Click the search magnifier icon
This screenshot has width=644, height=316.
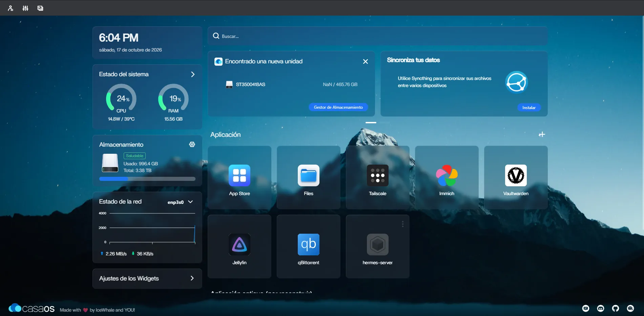coord(216,36)
